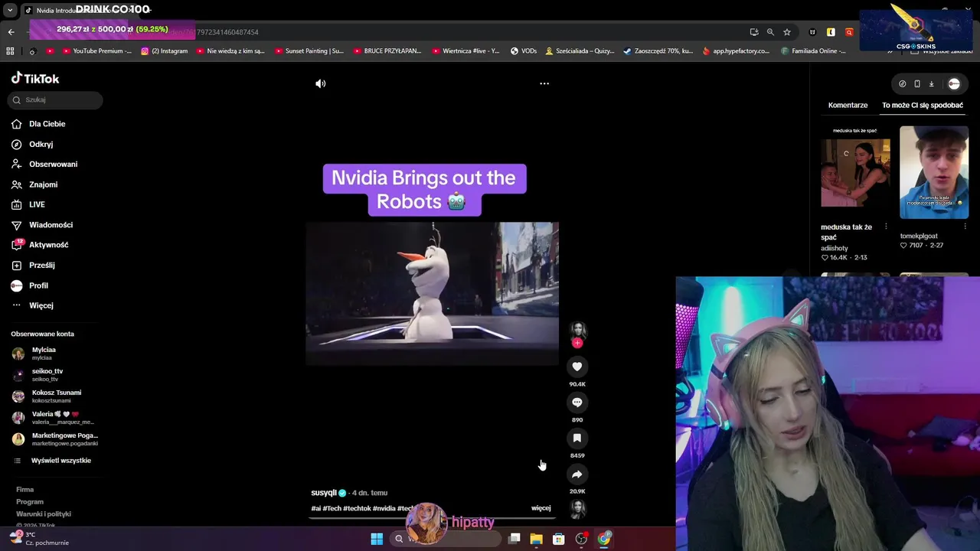Image resolution: width=980 pixels, height=551 pixels.
Task: Open File Explorer from taskbar
Action: [x=536, y=539]
